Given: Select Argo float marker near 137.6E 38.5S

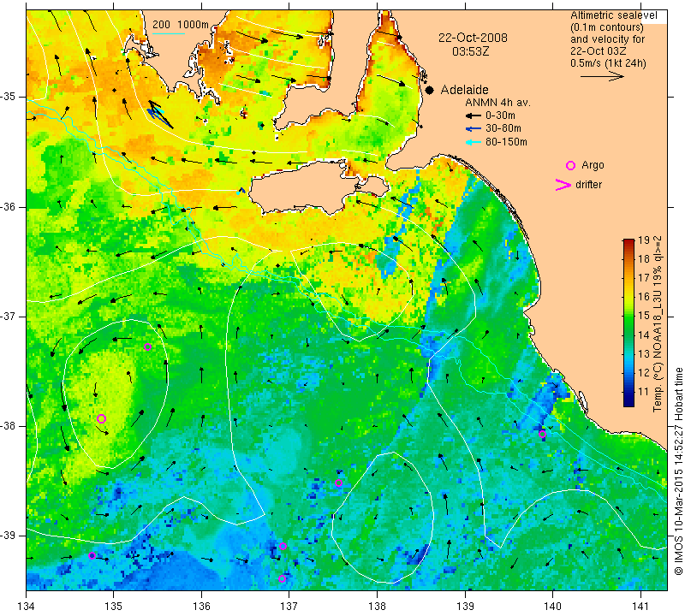Looking at the screenshot, I should (338, 483).
